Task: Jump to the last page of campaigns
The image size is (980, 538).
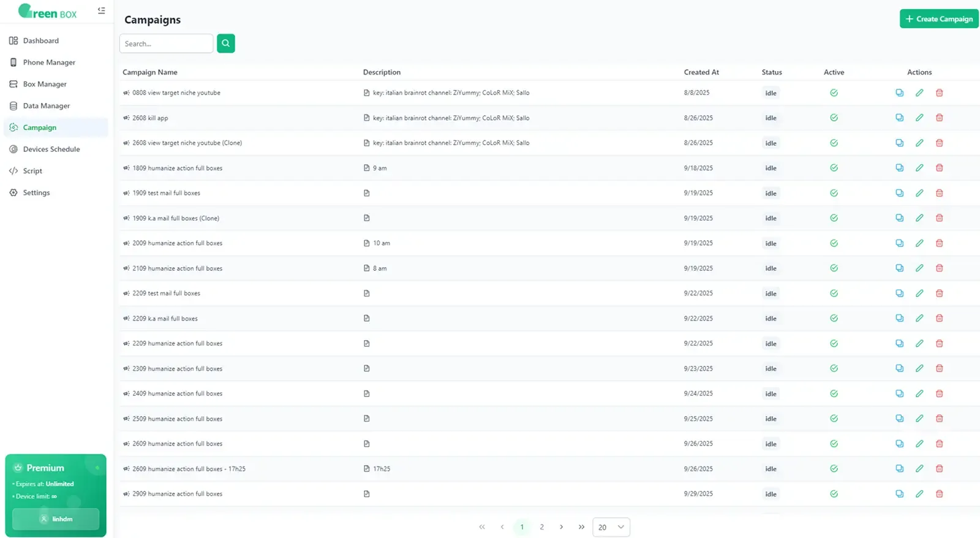Action: [581, 527]
